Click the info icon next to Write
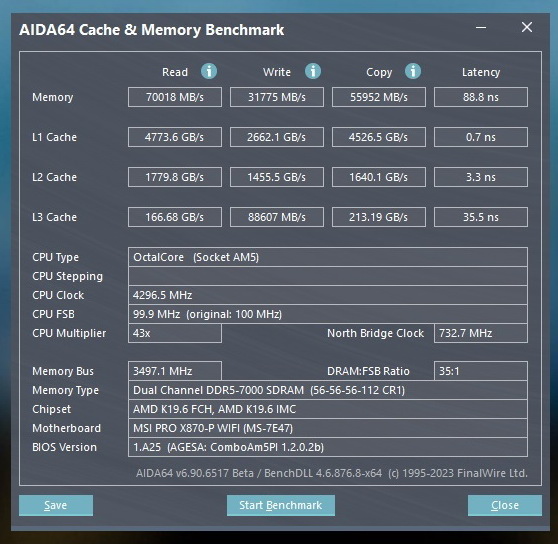This screenshot has width=558, height=544. pyautogui.click(x=313, y=71)
